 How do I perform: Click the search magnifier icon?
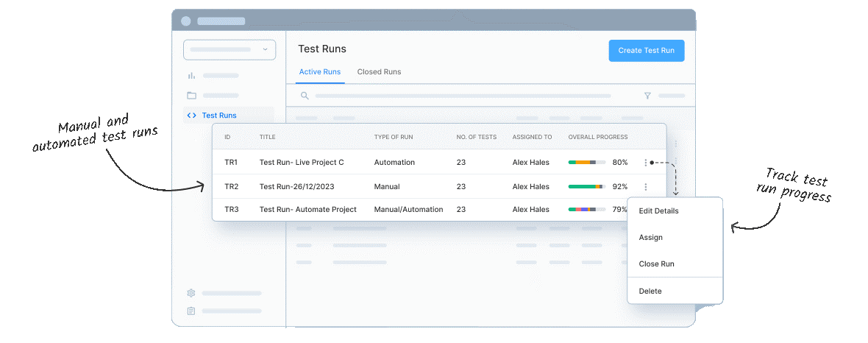(305, 96)
